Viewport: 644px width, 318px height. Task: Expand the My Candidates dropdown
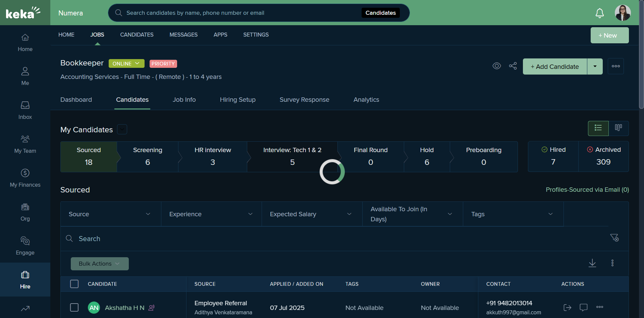tap(122, 129)
